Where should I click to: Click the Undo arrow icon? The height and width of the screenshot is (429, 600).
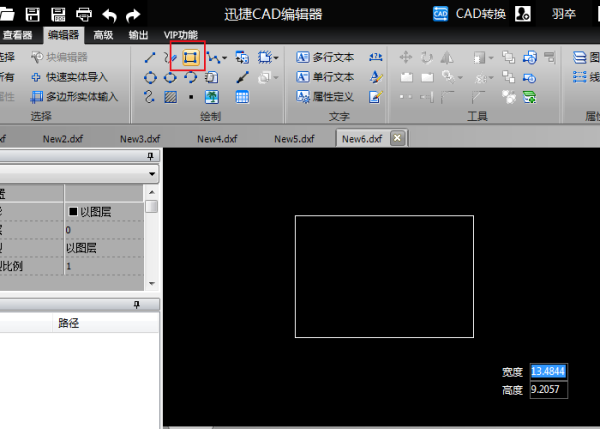tap(110, 14)
